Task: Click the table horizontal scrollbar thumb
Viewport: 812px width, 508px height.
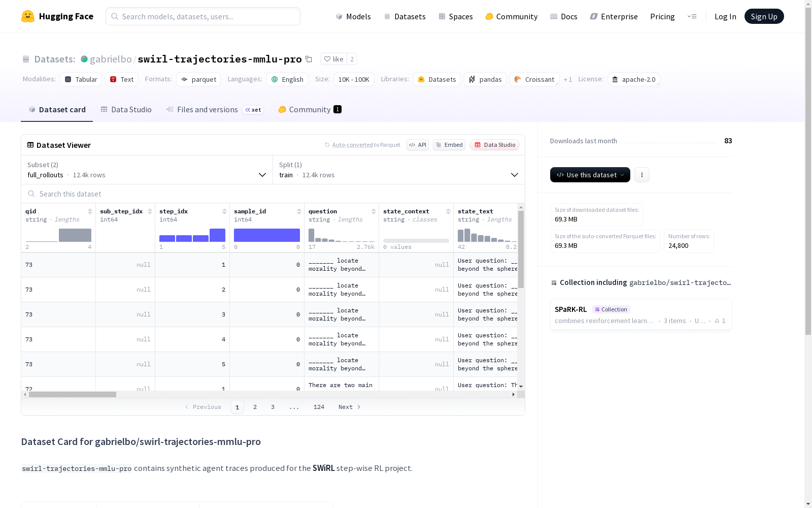Action: click(73, 394)
